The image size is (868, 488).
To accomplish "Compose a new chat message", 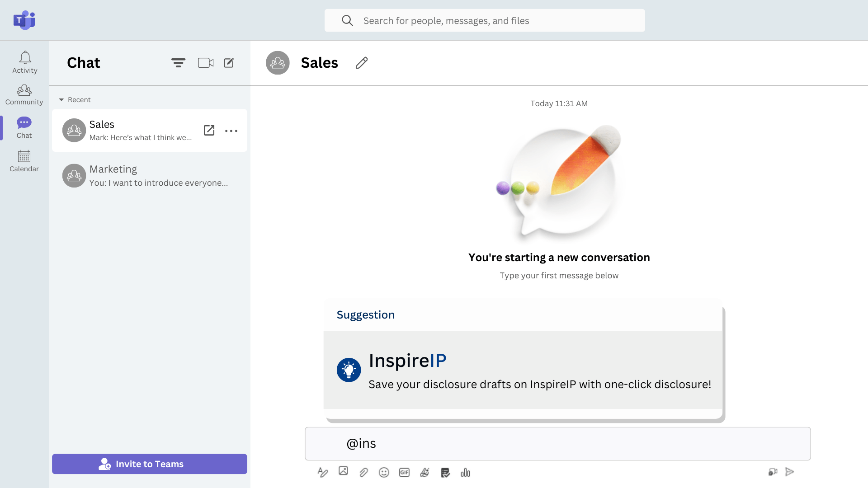I will point(229,63).
